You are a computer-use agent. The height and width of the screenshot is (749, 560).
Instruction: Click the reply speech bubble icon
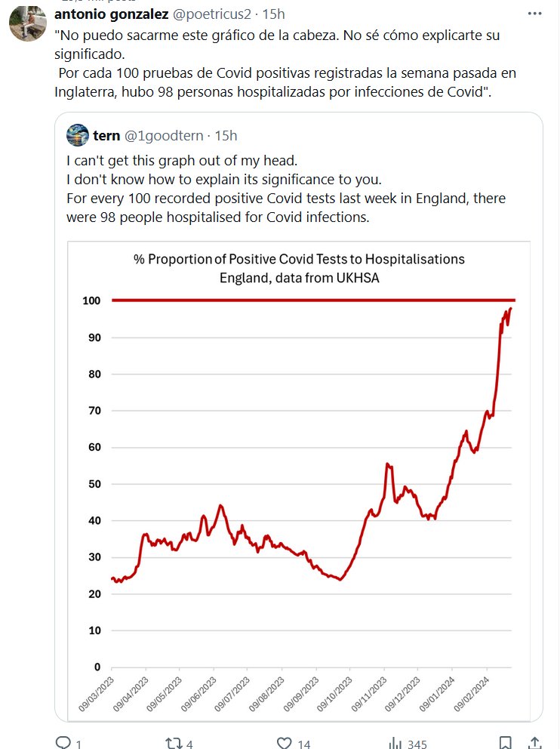pyautogui.click(x=63, y=742)
